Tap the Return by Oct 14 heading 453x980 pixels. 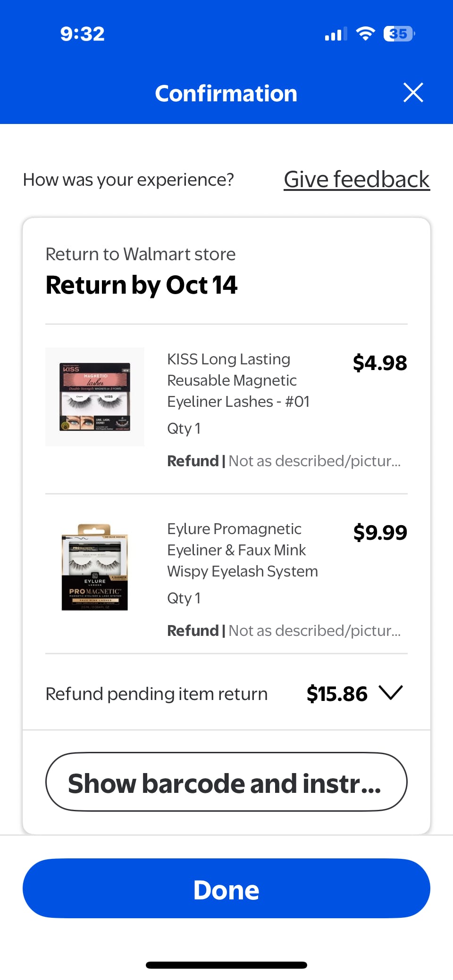(142, 285)
